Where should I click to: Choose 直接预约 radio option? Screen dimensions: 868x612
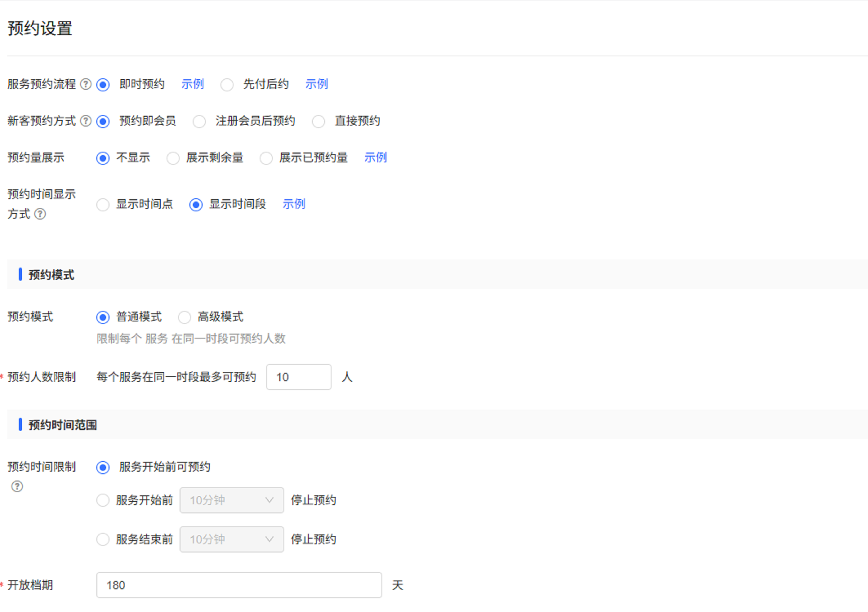click(x=318, y=122)
